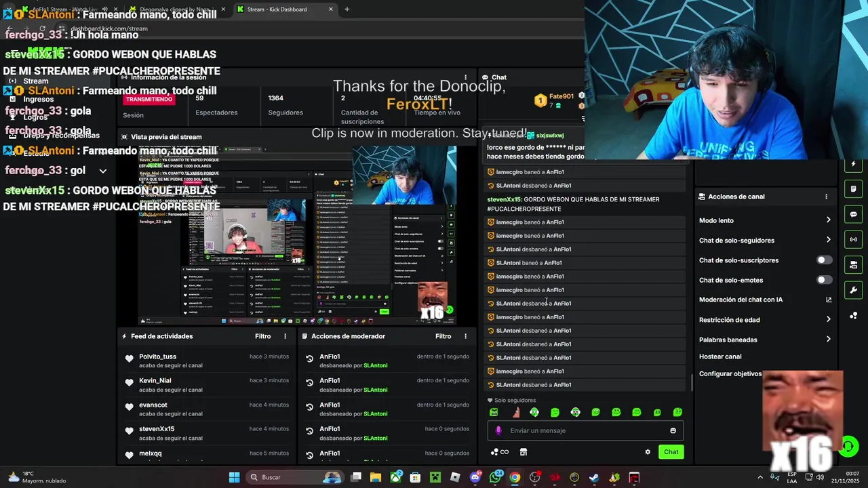
Task: Click the green headset support bubble
Action: pyautogui.click(x=848, y=445)
